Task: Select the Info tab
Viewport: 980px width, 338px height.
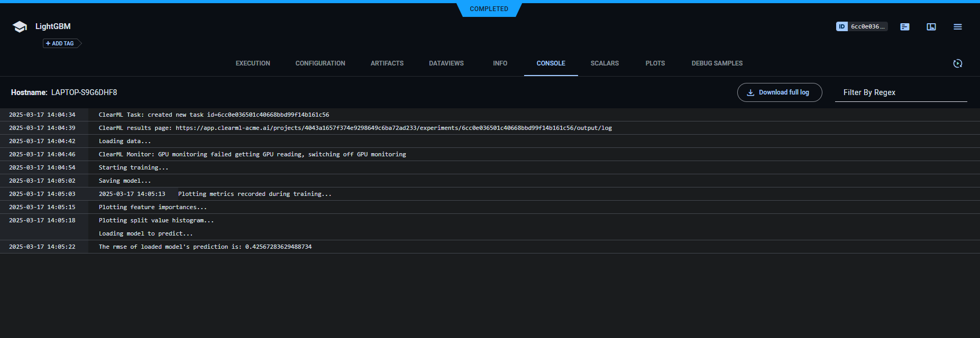Action: tap(500, 63)
